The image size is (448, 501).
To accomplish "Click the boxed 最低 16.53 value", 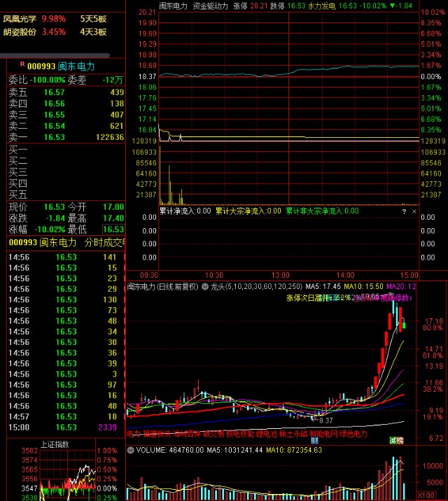I will 113,230.
